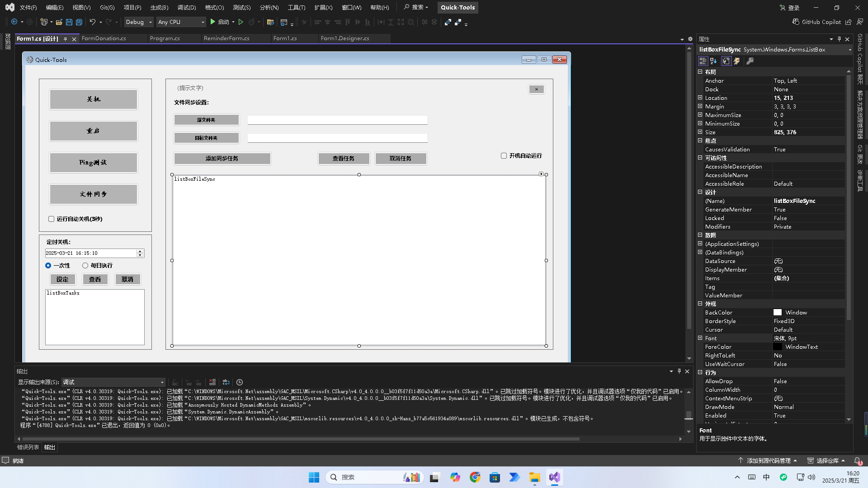Expand the Location property in Properties panel
Screen dimensions: 868x488
(x=700, y=98)
